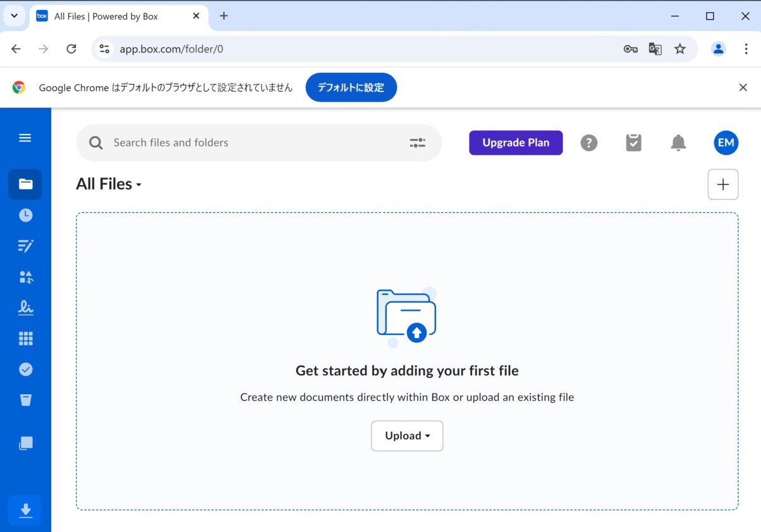Open the Tasks checkmark icon in sidebar

coord(25,370)
